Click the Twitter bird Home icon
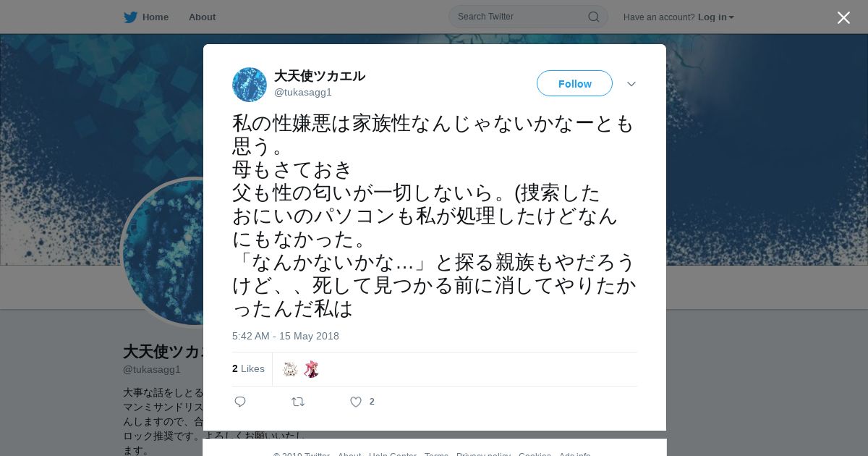 pyautogui.click(x=130, y=17)
